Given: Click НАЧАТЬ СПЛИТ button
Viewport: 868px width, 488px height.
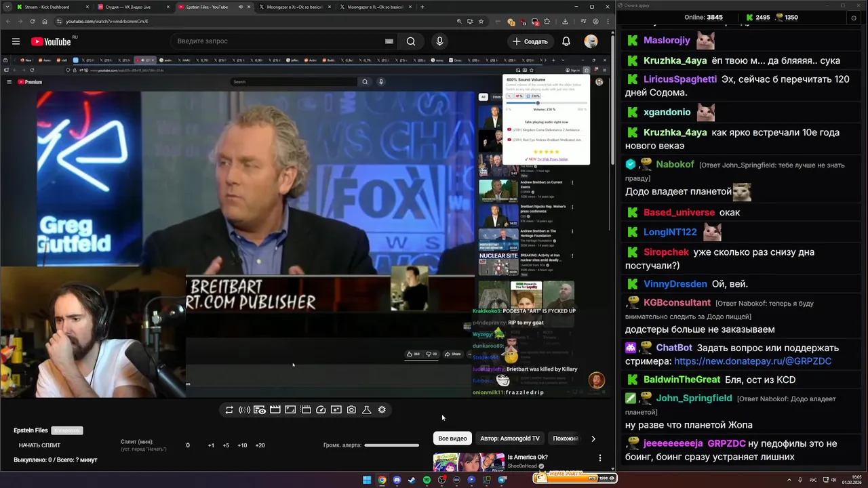Looking at the screenshot, I should (x=39, y=445).
